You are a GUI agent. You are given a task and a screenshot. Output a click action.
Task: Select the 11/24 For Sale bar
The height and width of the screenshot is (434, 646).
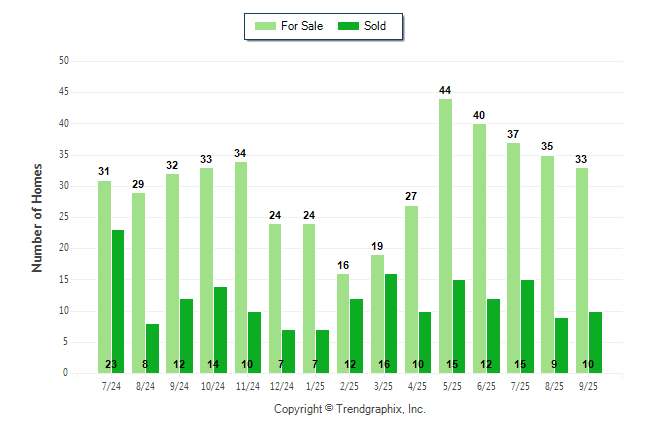pyautogui.click(x=241, y=267)
